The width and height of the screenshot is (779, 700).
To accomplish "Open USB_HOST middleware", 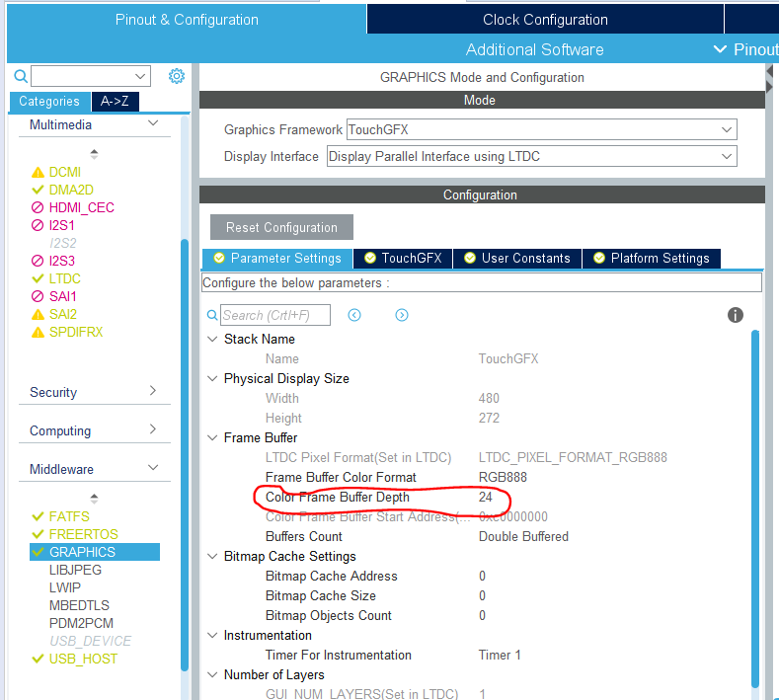I will (83, 659).
